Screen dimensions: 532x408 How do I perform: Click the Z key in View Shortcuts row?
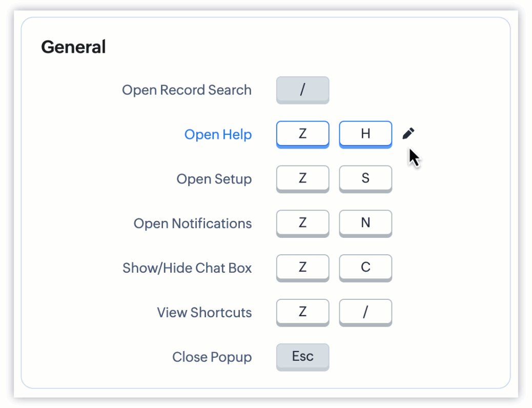[x=302, y=312]
